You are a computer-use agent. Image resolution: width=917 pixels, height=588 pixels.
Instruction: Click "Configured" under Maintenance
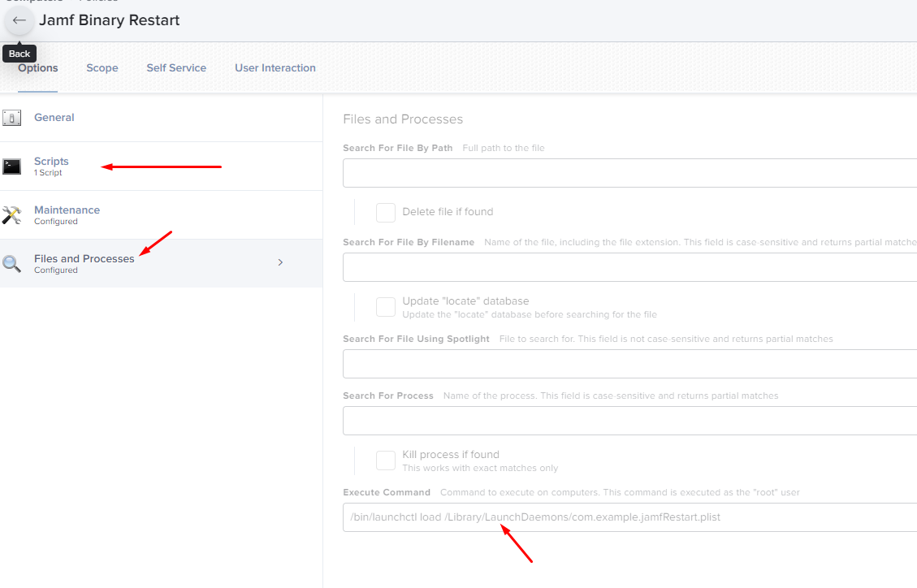point(55,222)
